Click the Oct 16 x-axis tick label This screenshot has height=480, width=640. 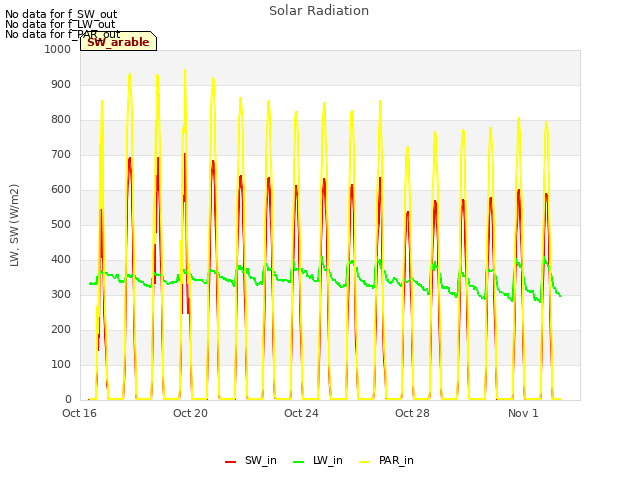click(x=79, y=413)
